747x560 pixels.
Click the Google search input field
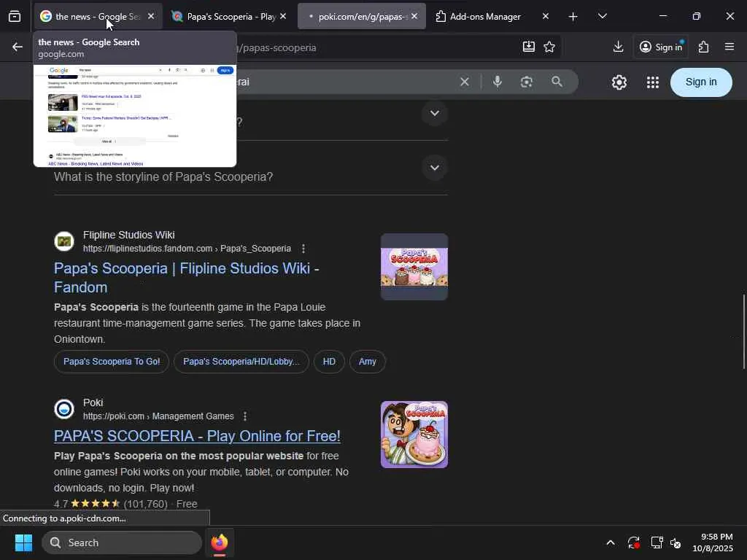pos(343,82)
